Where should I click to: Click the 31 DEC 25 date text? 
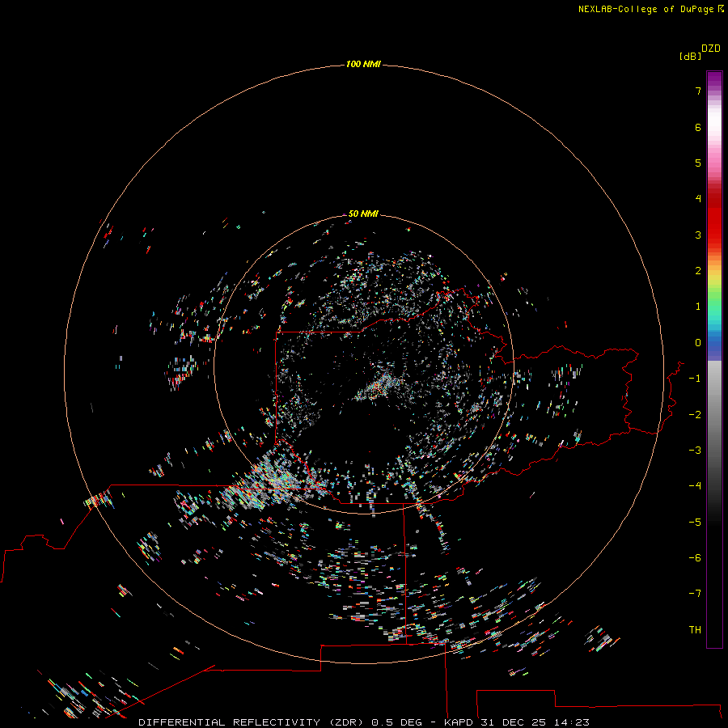[x=515, y=722]
